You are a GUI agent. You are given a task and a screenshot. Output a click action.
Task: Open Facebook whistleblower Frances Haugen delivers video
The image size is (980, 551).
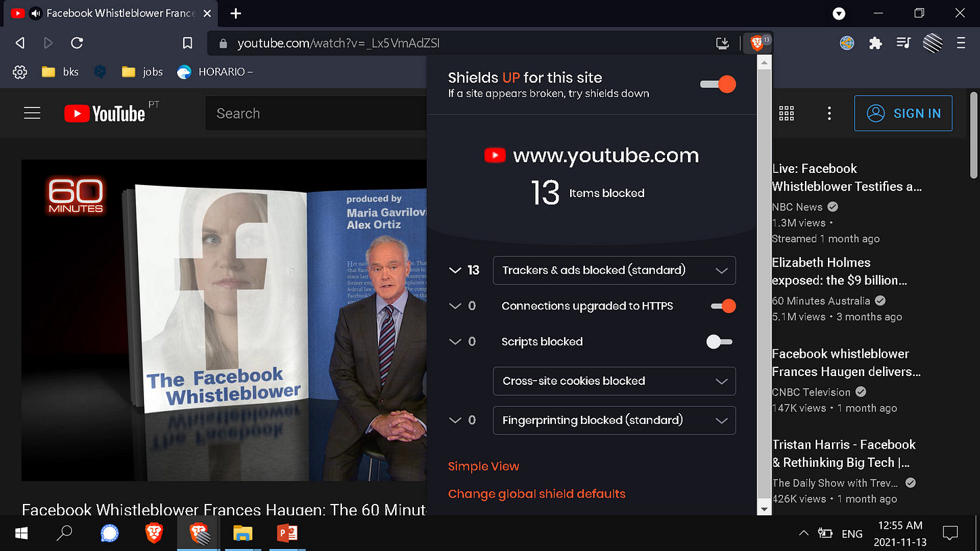847,363
